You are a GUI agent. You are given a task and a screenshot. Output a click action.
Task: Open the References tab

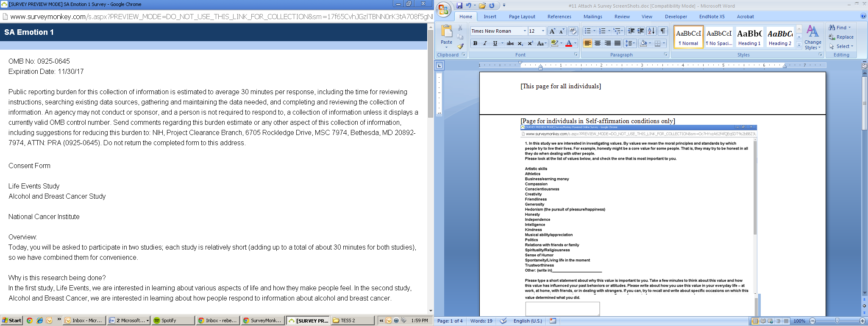(x=559, y=17)
